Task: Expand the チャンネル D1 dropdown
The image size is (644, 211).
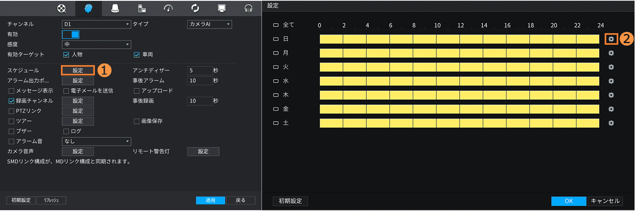Action: coord(96,24)
